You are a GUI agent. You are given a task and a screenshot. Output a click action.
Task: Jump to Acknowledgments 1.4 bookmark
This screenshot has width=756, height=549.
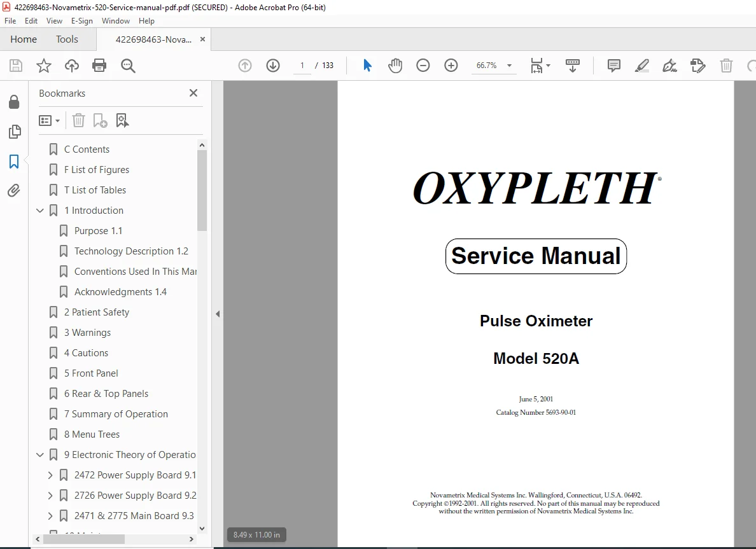point(120,292)
